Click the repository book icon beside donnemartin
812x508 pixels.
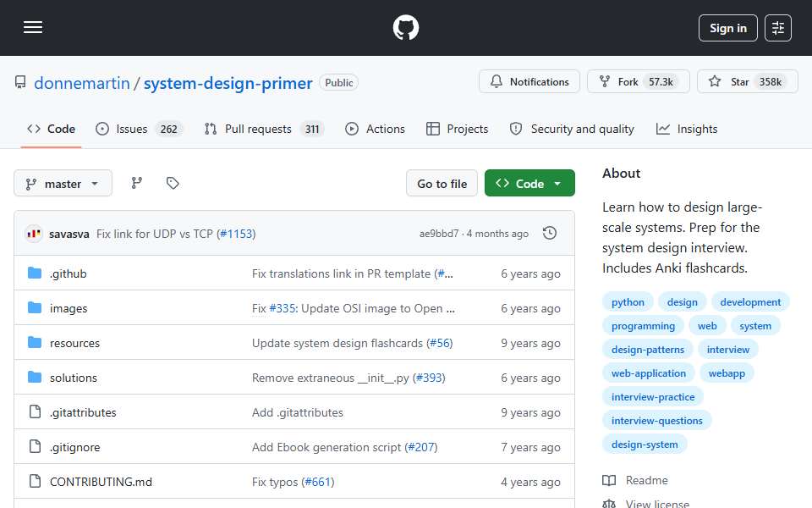pos(20,82)
